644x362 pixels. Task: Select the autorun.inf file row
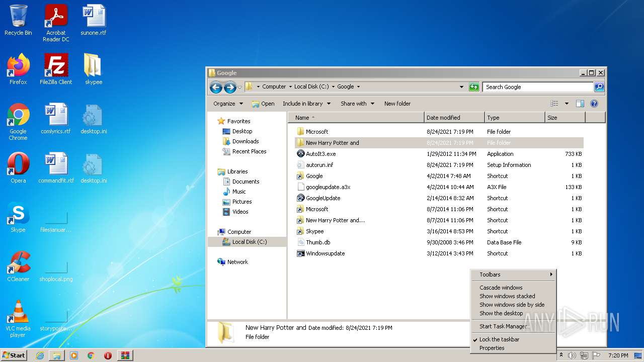click(439, 165)
